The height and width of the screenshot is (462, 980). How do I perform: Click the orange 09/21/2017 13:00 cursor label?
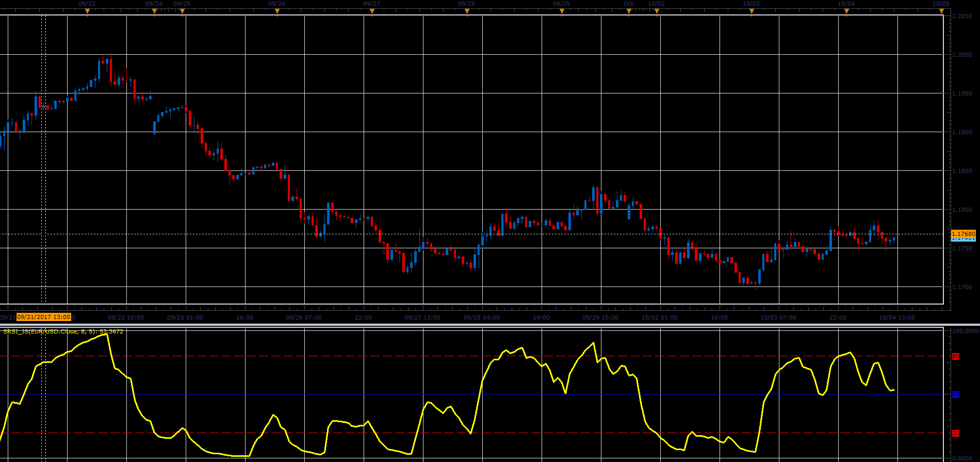coord(44,317)
